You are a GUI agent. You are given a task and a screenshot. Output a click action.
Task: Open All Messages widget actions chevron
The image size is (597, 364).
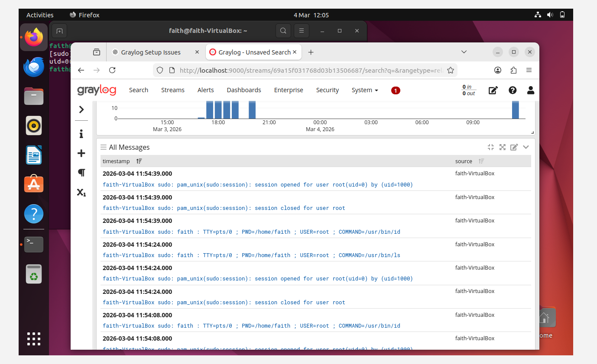click(x=526, y=147)
